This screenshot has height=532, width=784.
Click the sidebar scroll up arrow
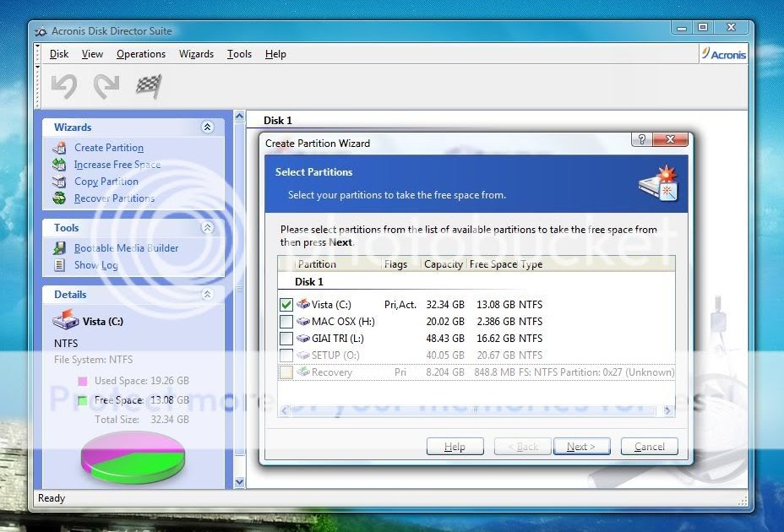click(239, 116)
